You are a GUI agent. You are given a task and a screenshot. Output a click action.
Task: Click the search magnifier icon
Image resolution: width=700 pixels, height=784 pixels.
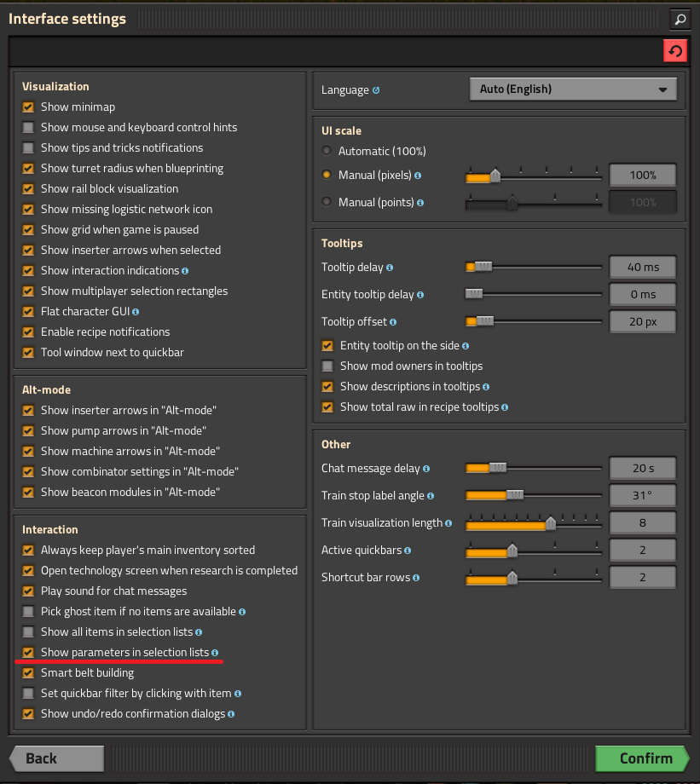pos(680,20)
